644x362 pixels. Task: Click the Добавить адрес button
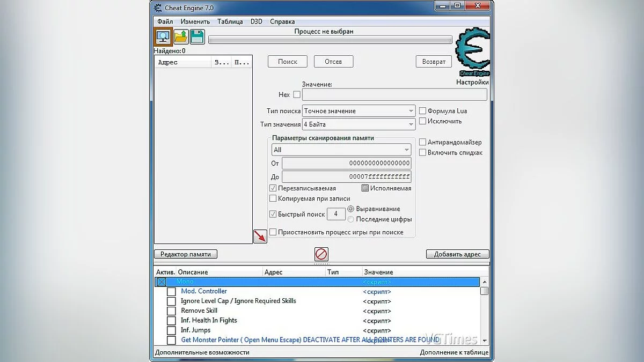click(x=457, y=254)
